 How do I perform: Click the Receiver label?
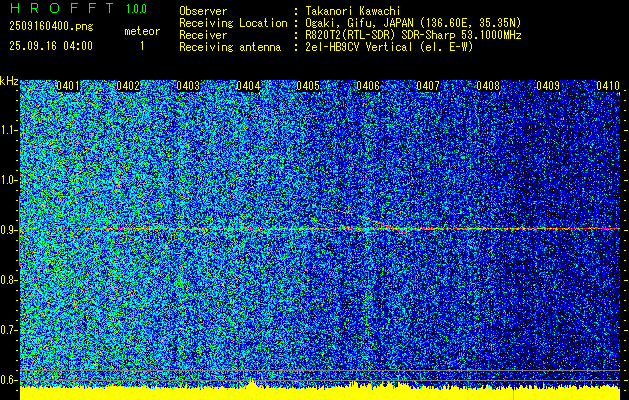point(203,35)
